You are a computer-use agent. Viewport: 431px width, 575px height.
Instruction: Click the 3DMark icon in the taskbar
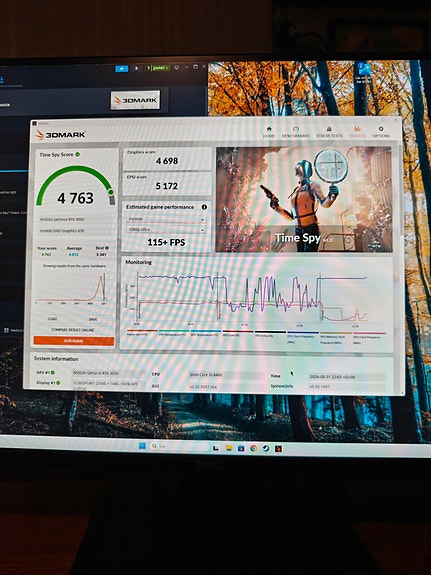(279, 448)
